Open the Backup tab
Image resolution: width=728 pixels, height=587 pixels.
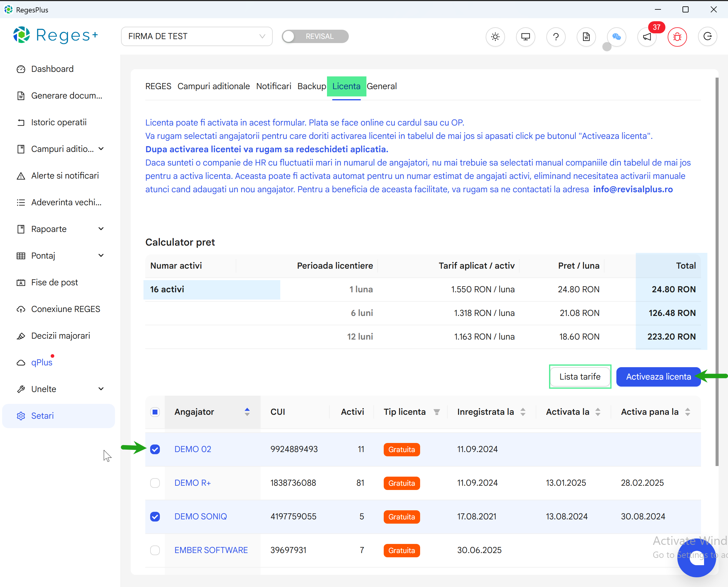312,86
